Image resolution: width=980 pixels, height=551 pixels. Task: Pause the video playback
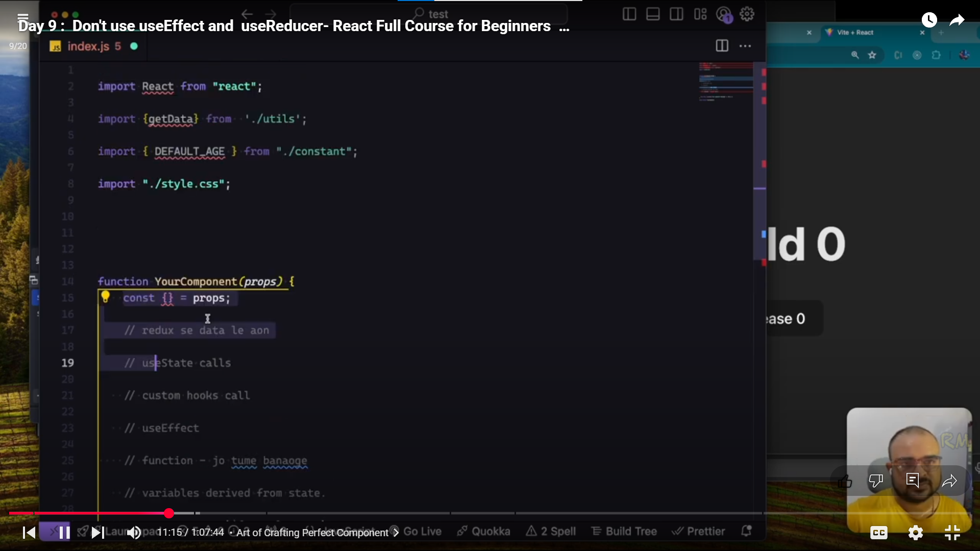pyautogui.click(x=64, y=533)
